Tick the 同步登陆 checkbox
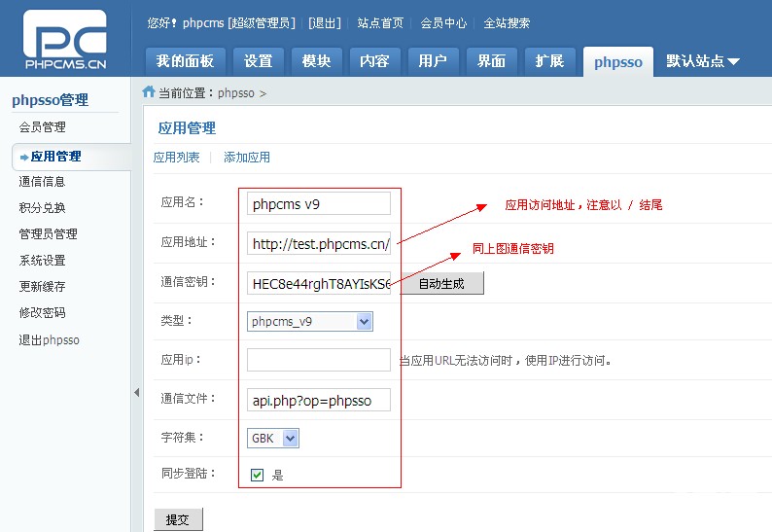Image resolution: width=772 pixels, height=532 pixels. pos(257,475)
